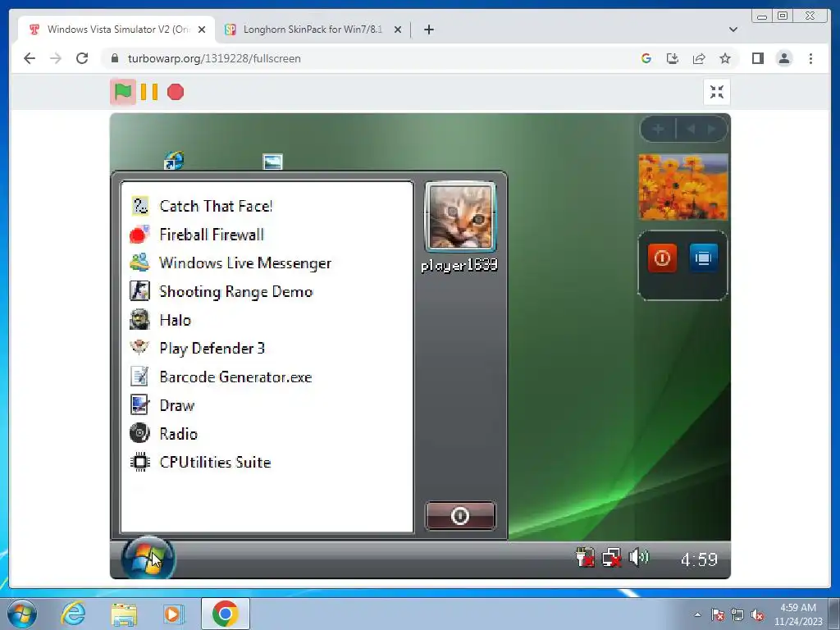Open Internet Explorer from Windows taskbar

73,614
